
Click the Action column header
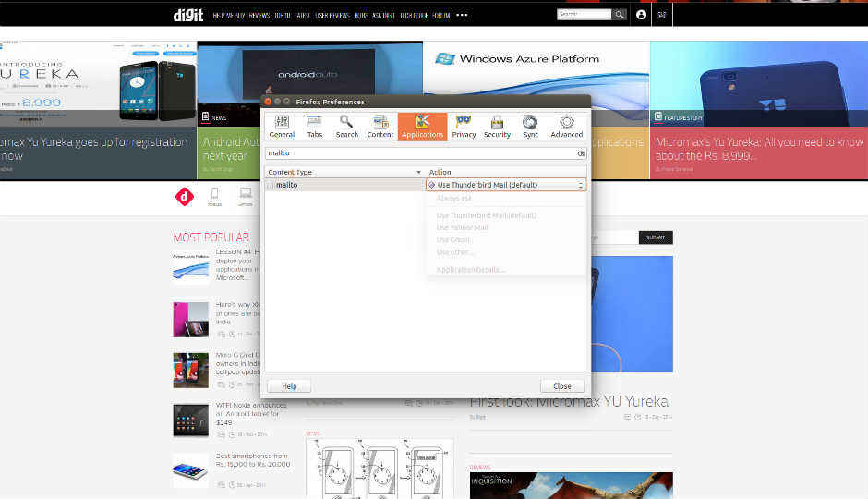tap(505, 172)
